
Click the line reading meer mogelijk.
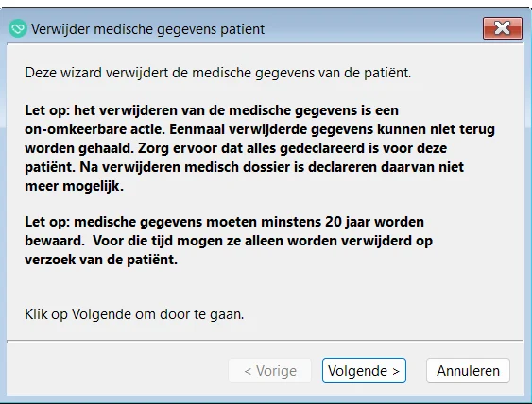coord(74,186)
